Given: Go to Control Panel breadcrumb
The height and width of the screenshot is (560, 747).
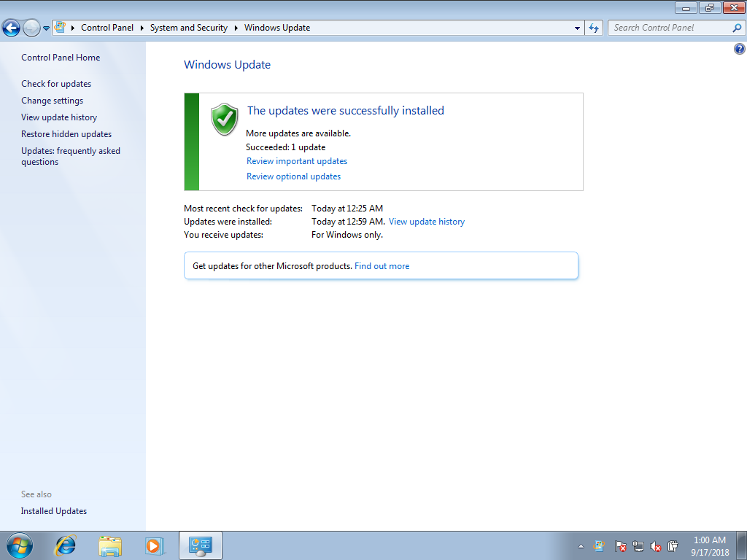Looking at the screenshot, I should [x=107, y=28].
